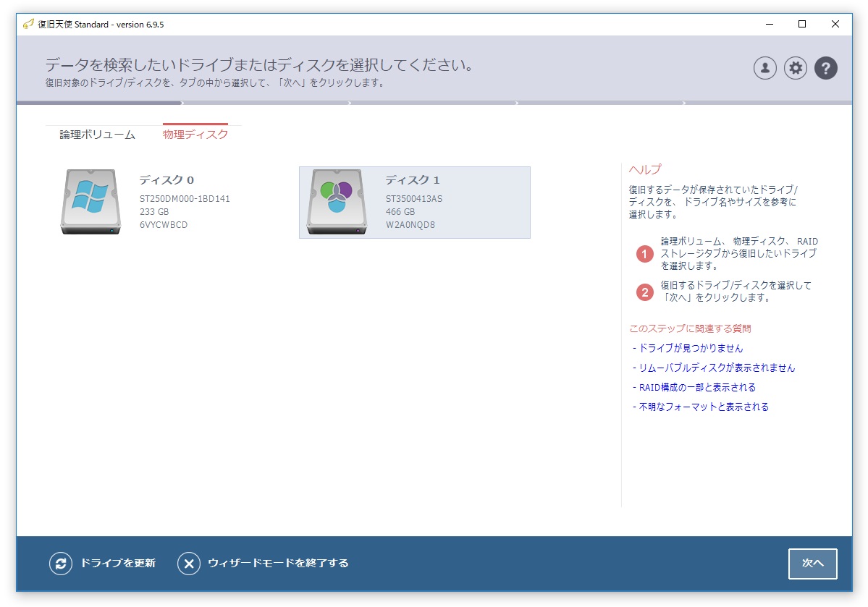
Task: Select the ディスク 0 Windows drive icon
Action: tap(90, 202)
